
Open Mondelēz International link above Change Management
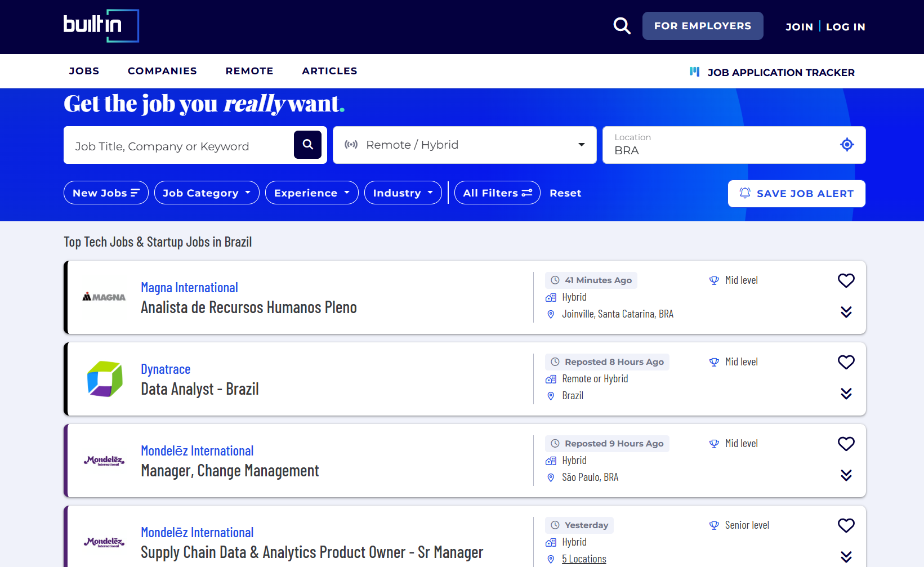197,451
